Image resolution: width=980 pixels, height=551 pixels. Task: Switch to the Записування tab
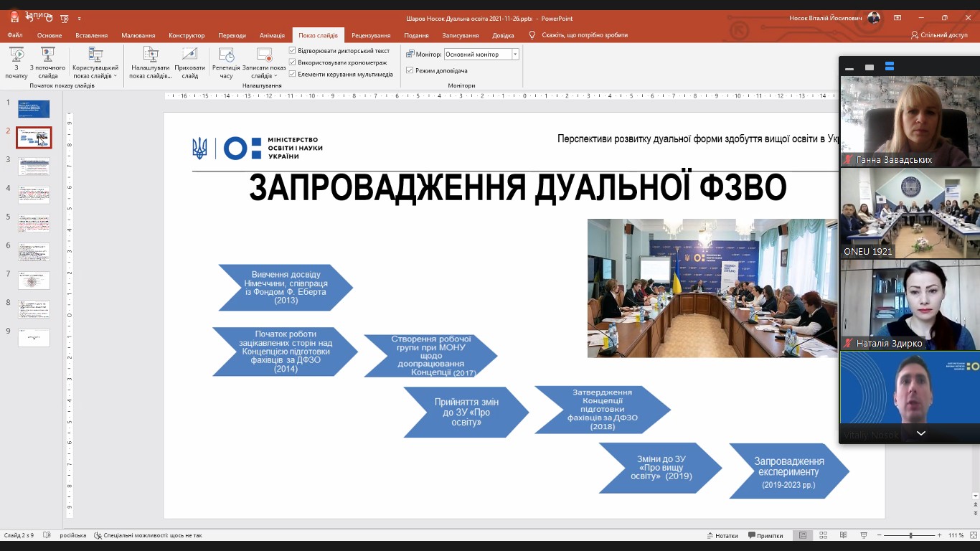(x=461, y=35)
